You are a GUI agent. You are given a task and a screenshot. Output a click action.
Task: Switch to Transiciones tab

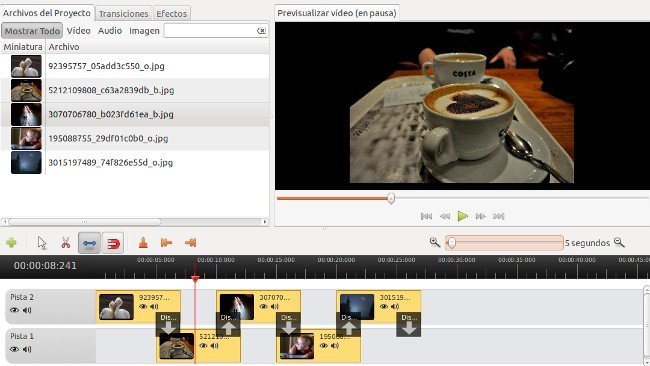pyautogui.click(x=124, y=14)
